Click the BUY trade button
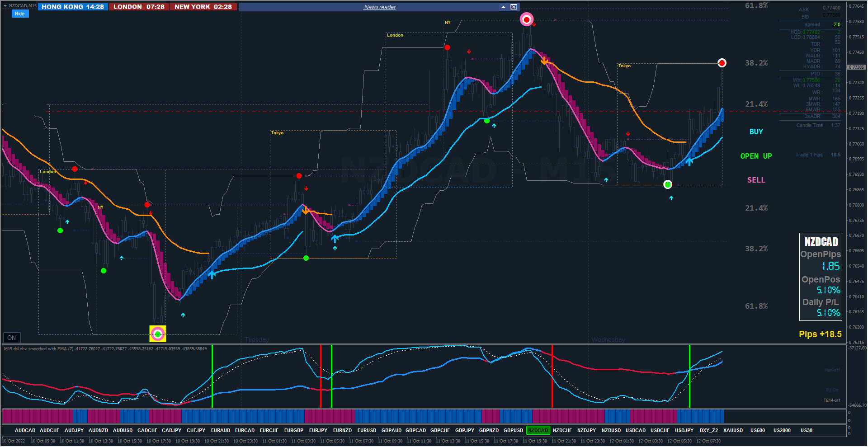This screenshot has height=447, width=868. (x=756, y=132)
